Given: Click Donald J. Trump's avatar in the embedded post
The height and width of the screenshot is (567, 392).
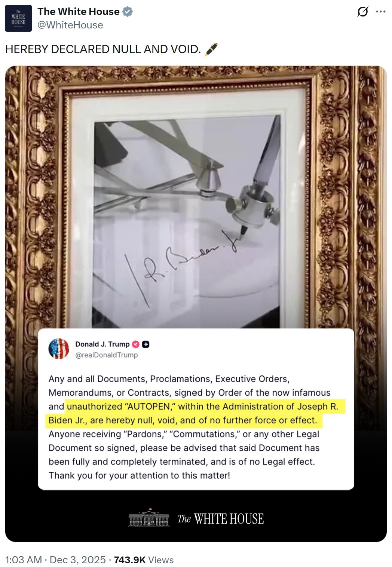Looking at the screenshot, I should pyautogui.click(x=59, y=349).
